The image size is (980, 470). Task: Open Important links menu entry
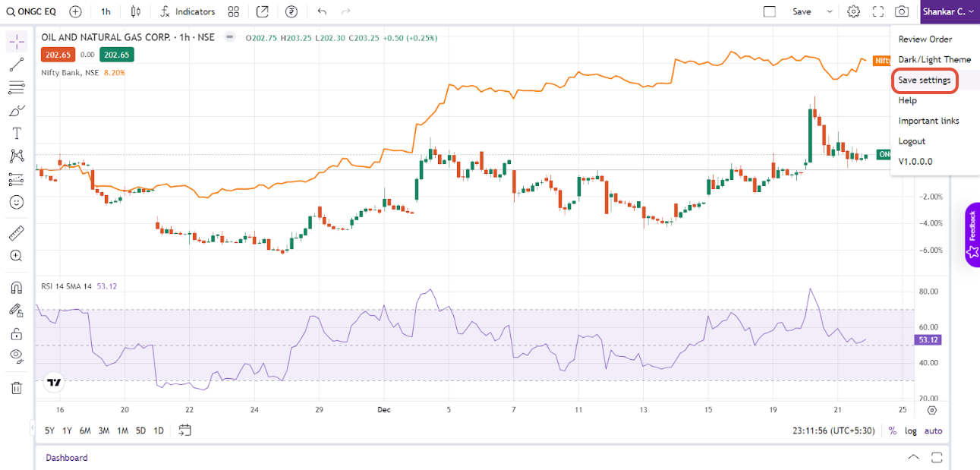coord(928,121)
